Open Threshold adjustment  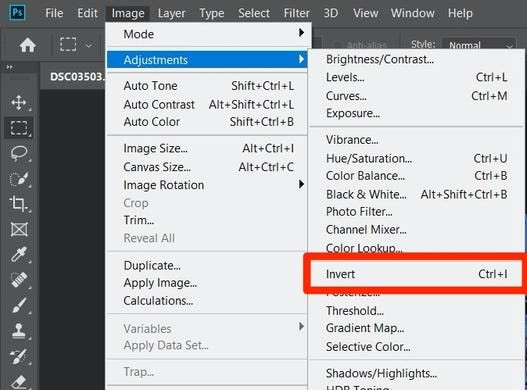click(417, 311)
